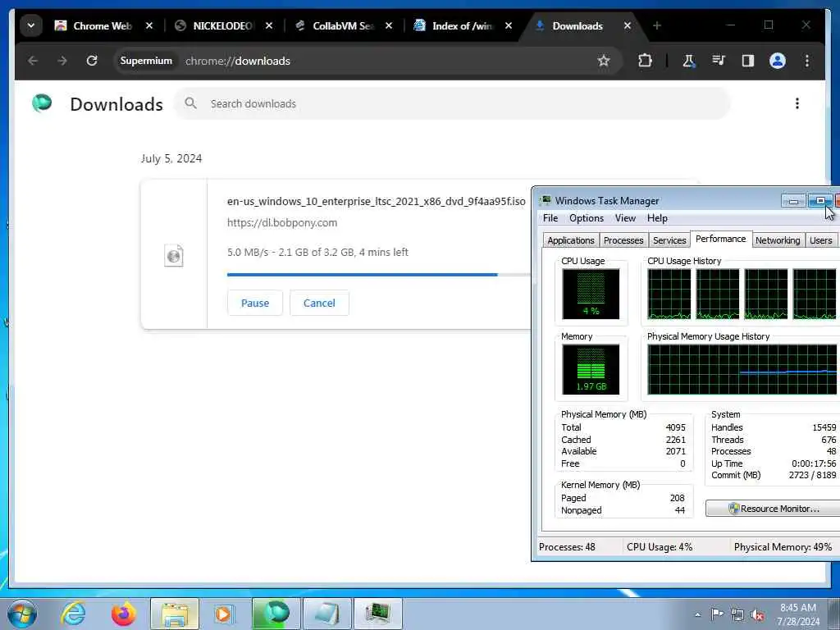The width and height of the screenshot is (840, 630).
Task: Cancel the ISO download
Action: [x=319, y=303]
